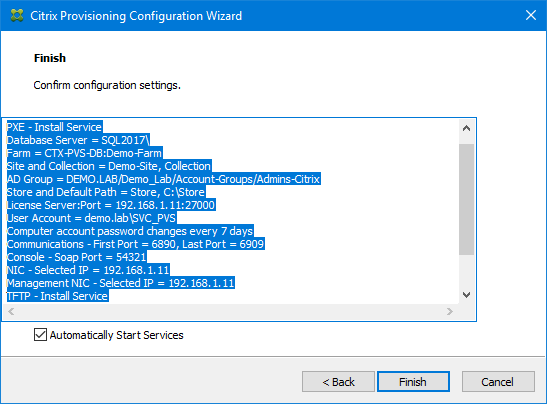
Task: Click the 'License Server:Port' line
Action: (111, 205)
